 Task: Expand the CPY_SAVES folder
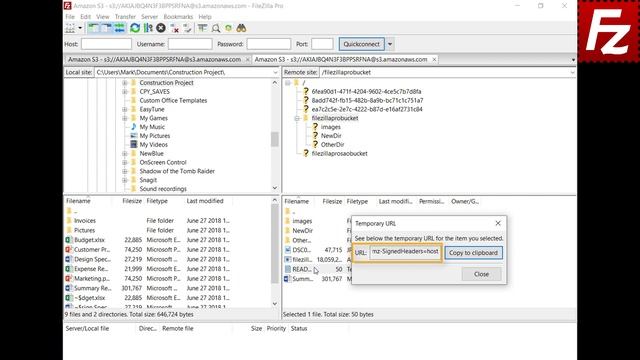(125, 92)
